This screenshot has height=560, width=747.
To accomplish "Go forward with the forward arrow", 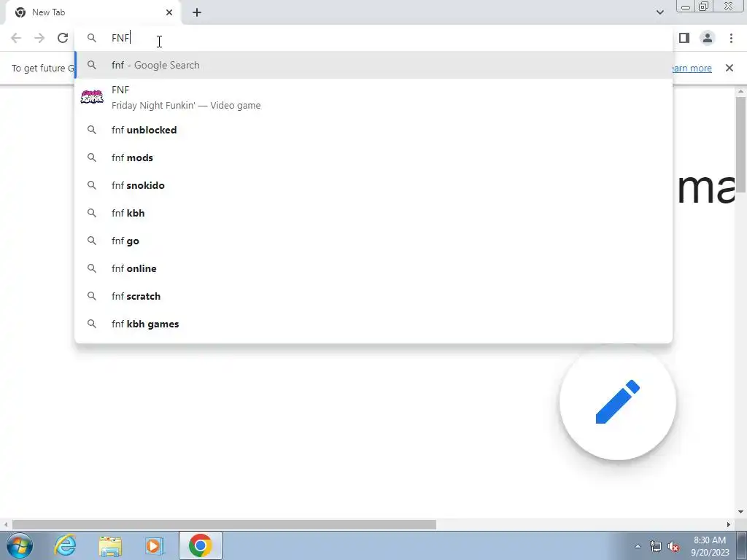I will pos(39,38).
